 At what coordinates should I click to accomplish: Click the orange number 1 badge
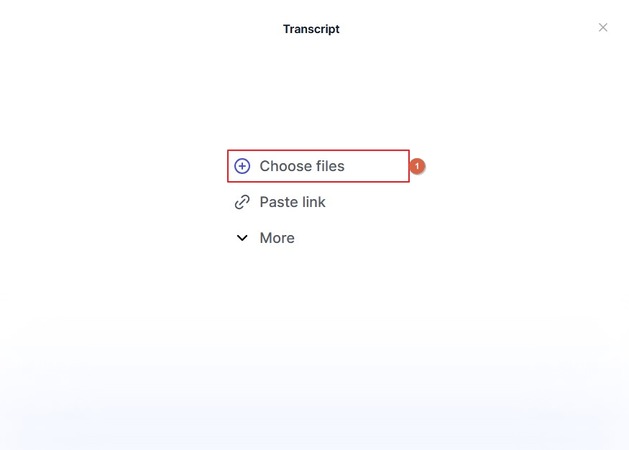pyautogui.click(x=417, y=166)
